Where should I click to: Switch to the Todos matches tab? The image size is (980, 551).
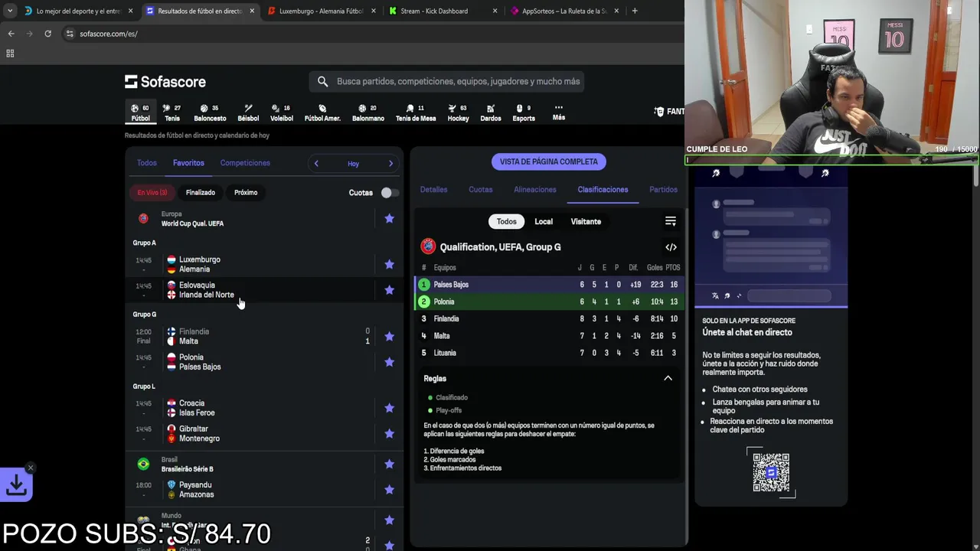coord(146,163)
